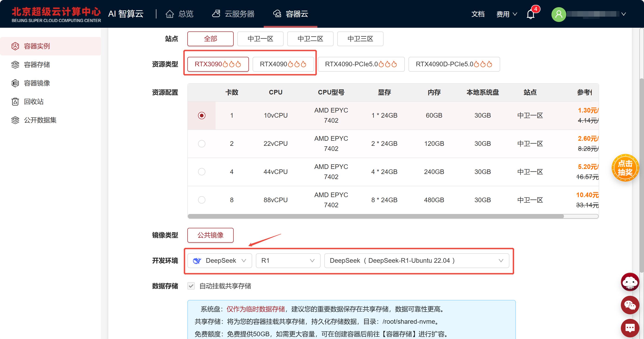Expand the R1 version dropdown

[x=288, y=261]
